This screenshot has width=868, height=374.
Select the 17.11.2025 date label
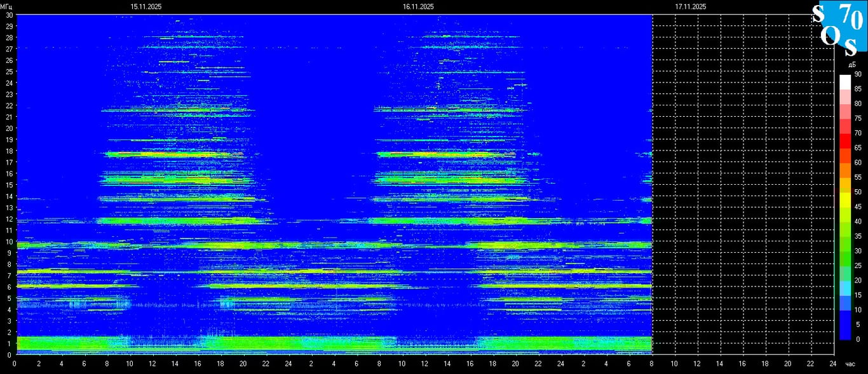(x=691, y=6)
